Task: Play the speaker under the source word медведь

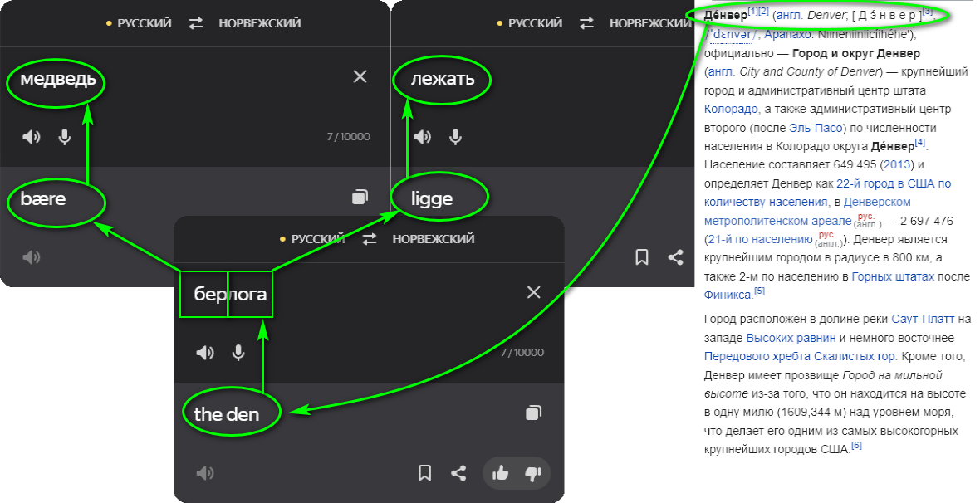Action: 32,137
